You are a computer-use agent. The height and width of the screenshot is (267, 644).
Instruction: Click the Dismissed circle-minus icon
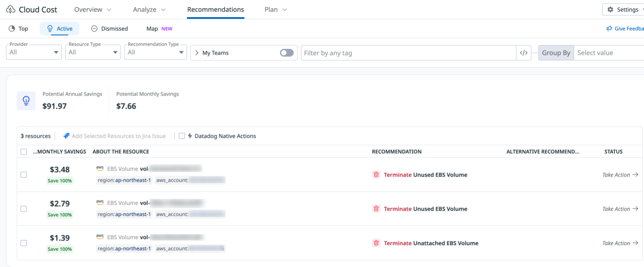(94, 29)
